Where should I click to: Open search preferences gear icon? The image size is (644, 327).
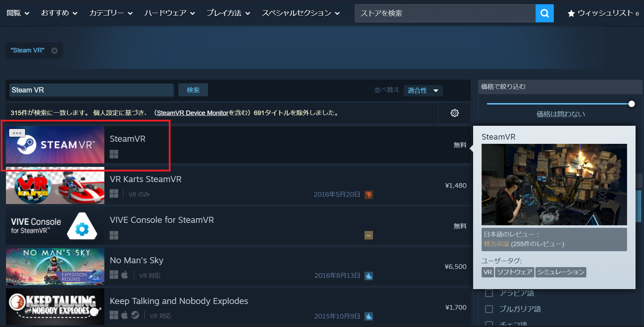point(454,113)
